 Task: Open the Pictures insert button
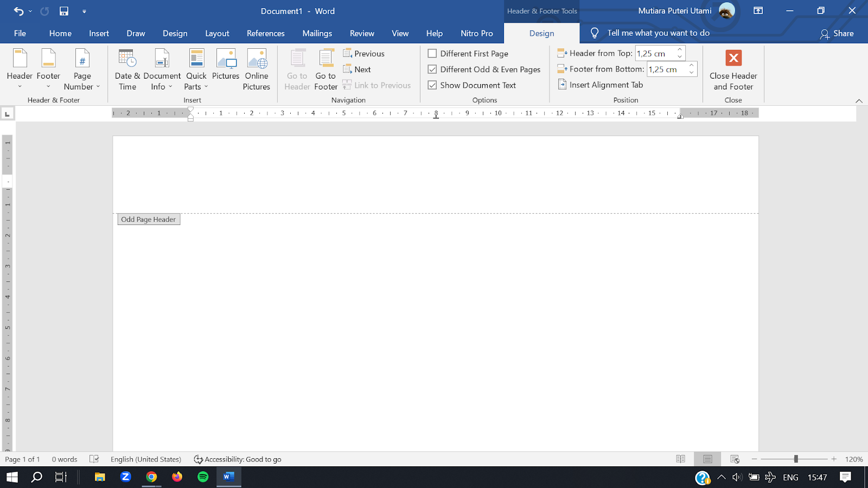point(226,65)
